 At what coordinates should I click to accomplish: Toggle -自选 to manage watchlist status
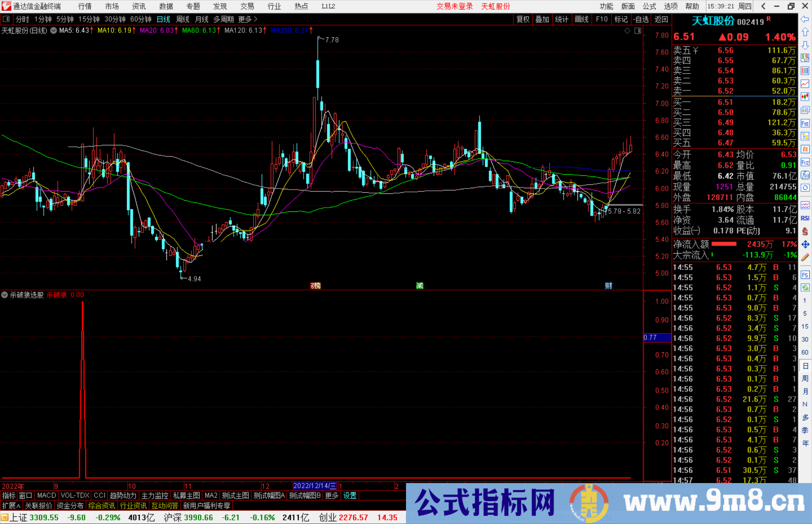(641, 19)
